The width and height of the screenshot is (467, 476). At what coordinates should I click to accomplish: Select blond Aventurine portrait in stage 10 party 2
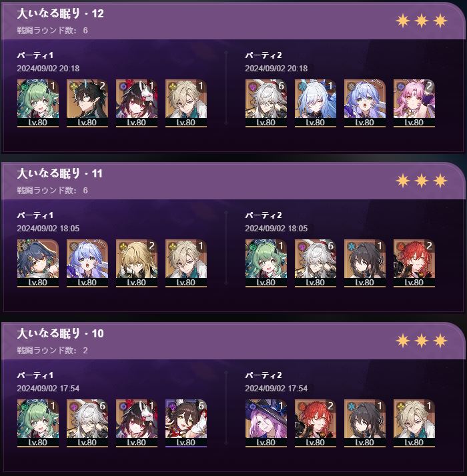(414, 423)
